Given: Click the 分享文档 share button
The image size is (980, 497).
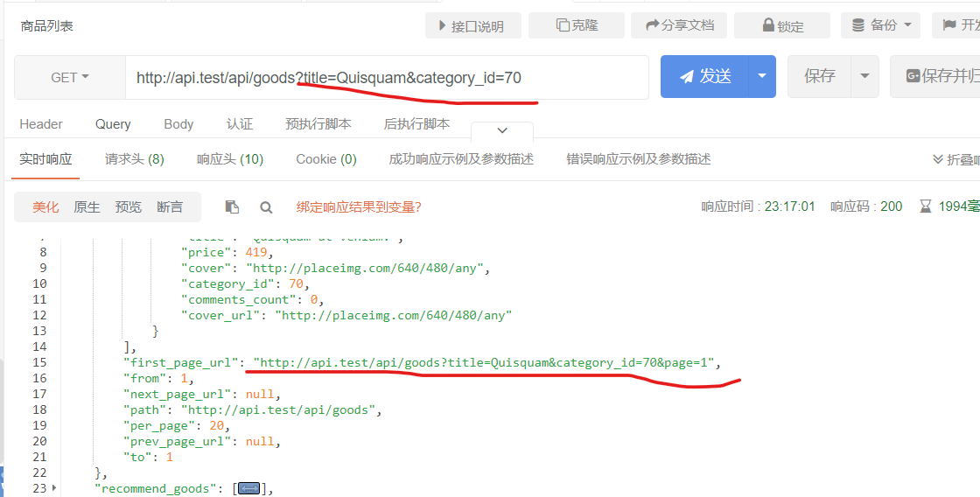Looking at the screenshot, I should [679, 25].
